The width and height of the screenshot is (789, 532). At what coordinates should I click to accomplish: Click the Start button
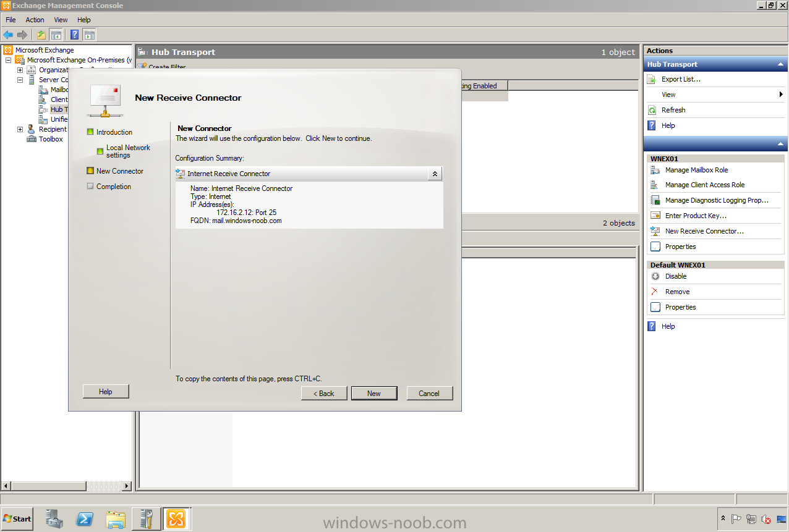[x=17, y=519]
